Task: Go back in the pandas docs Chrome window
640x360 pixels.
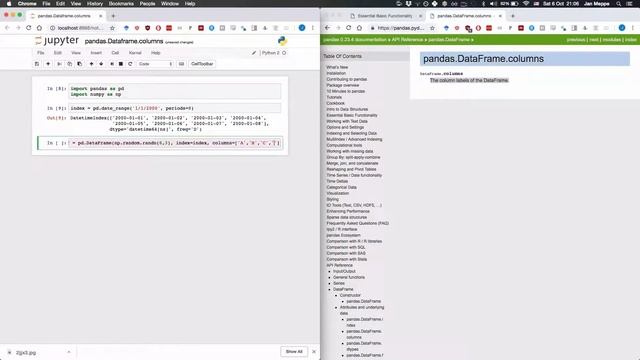Action: (x=327, y=28)
